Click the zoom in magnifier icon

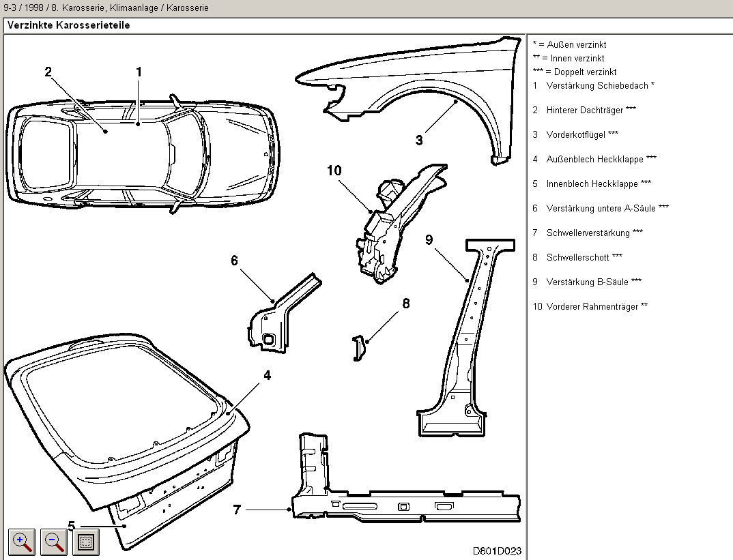22,542
